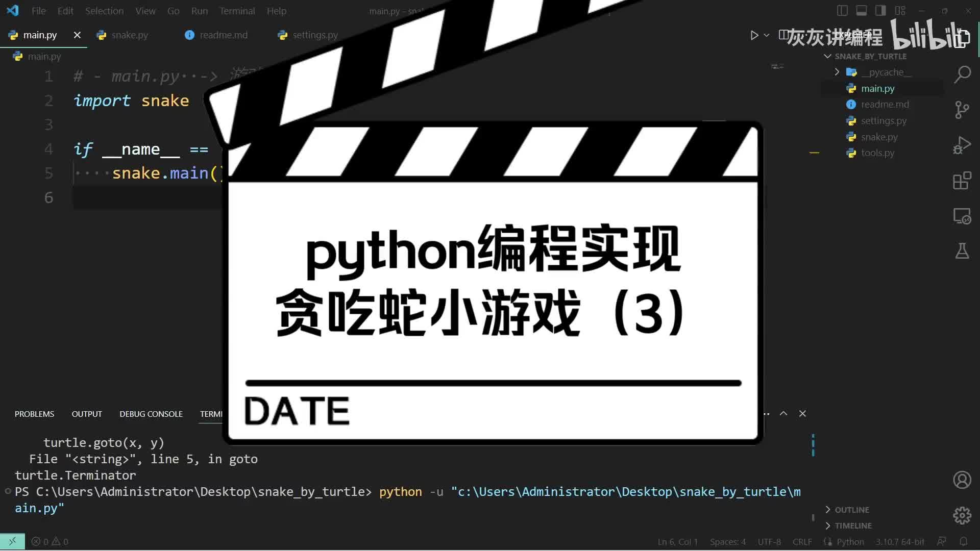Toggle panel layout icon

coord(862,11)
